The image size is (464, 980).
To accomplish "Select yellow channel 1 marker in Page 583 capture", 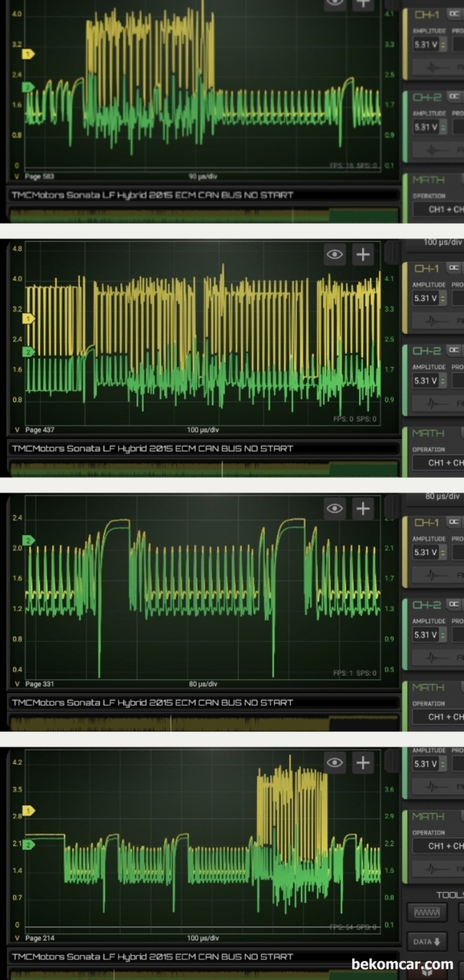I will coord(28,54).
